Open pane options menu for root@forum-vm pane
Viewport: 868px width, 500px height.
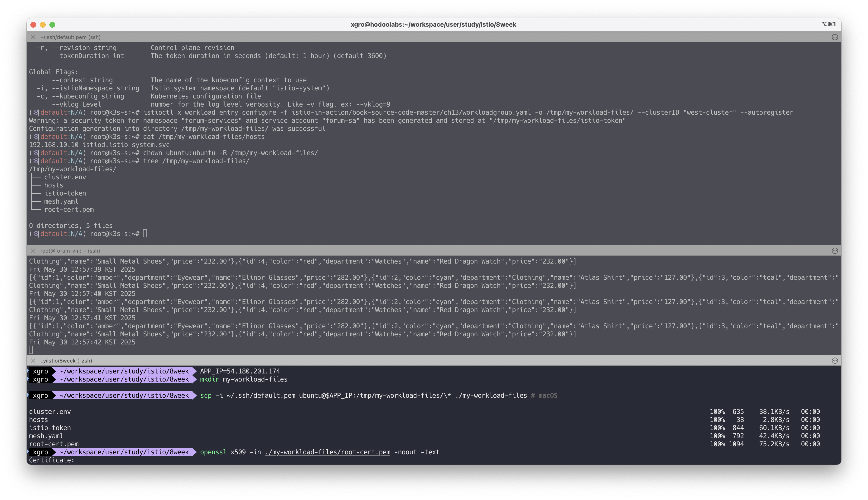pyautogui.click(x=835, y=251)
